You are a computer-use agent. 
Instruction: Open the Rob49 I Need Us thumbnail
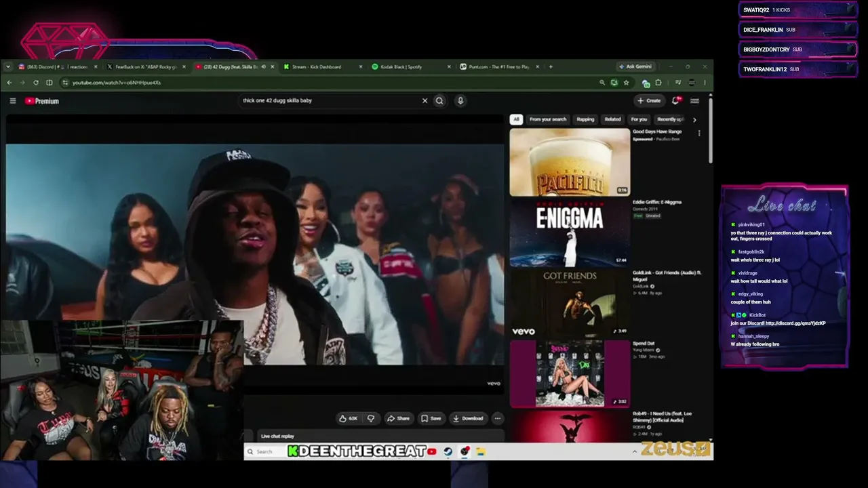570,426
